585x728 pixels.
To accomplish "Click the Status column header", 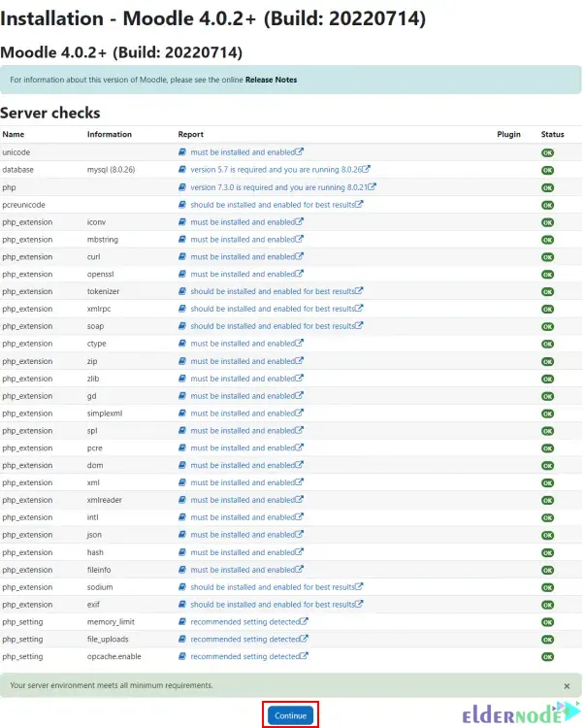I will 552,134.
